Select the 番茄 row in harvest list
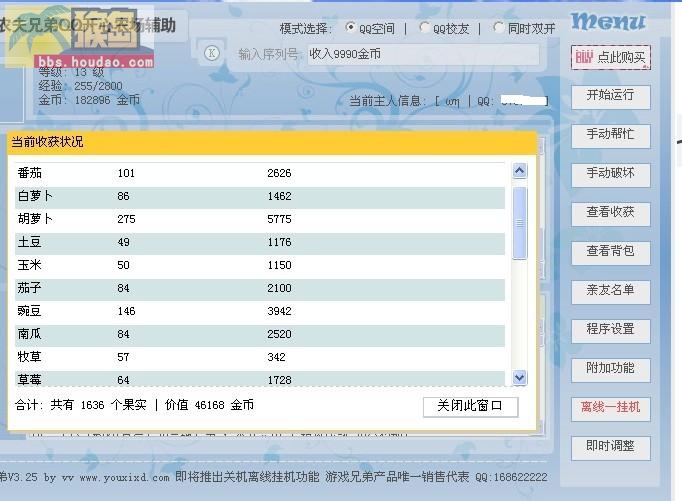 click(x=260, y=174)
